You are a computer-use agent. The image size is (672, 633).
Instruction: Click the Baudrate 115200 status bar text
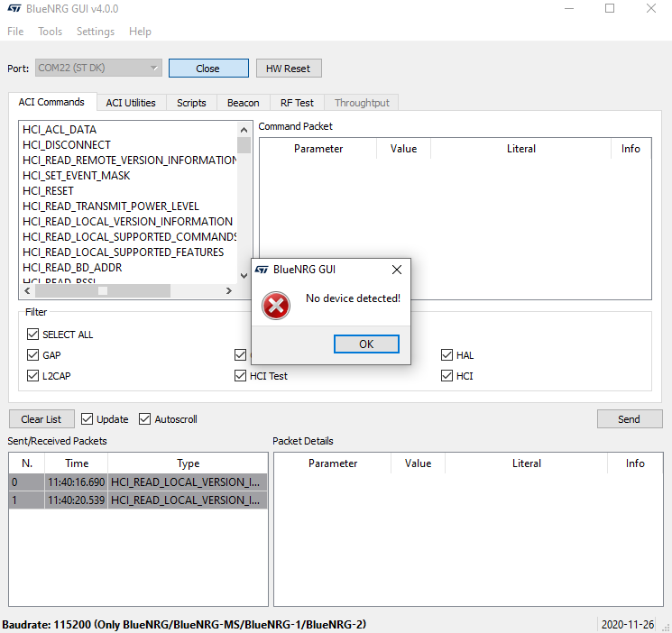tap(184, 624)
